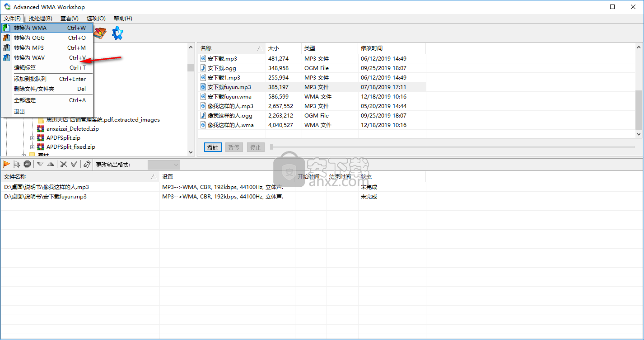
Task: Move queue item up with up-triangle icon
Action: click(51, 164)
